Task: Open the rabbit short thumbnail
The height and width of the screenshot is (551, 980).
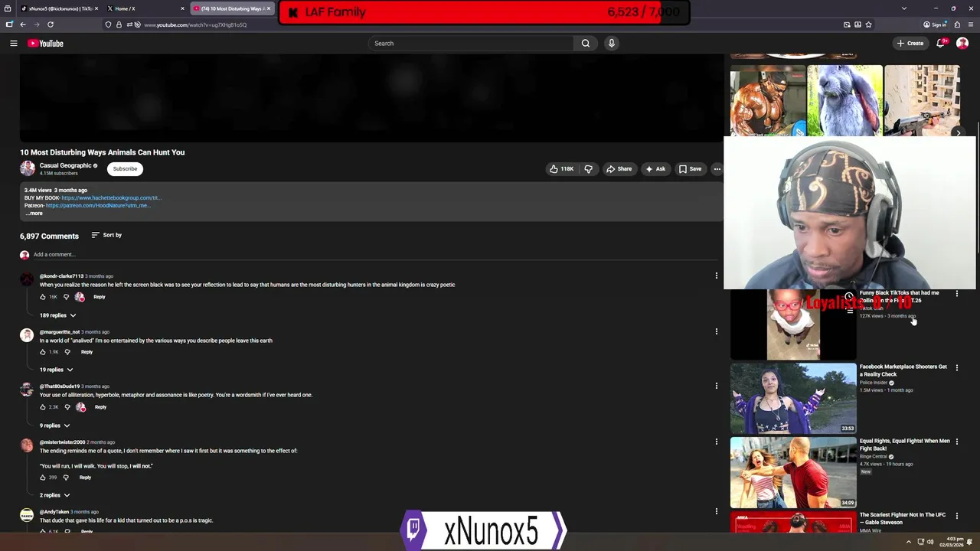Action: (844, 100)
